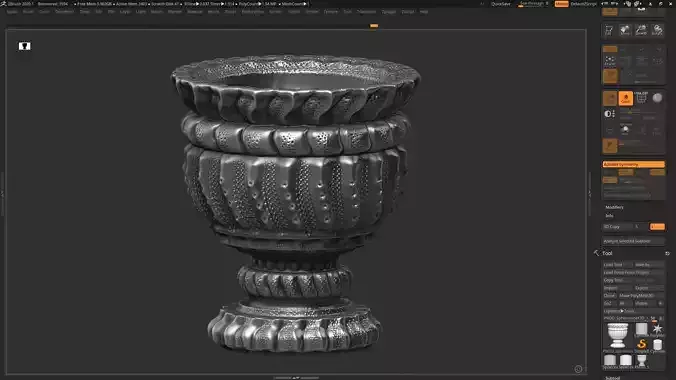
Task: Open Tool palette settings gear icon
Action: click(667, 253)
